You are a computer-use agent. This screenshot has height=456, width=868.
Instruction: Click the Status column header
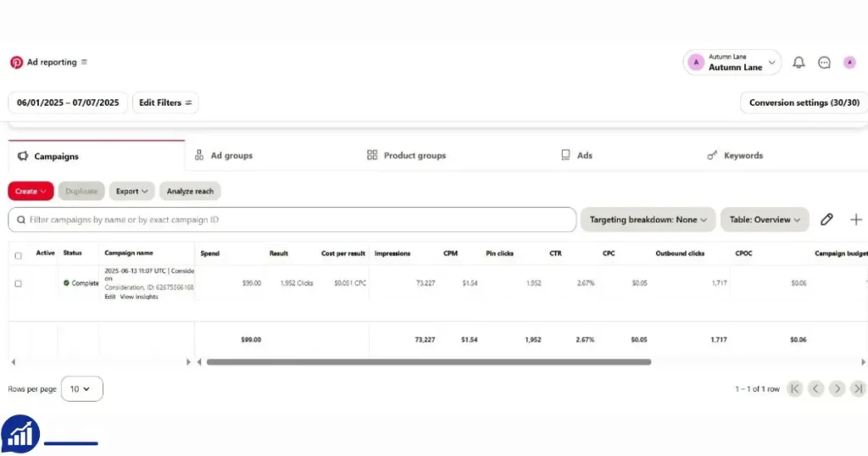pos(73,253)
